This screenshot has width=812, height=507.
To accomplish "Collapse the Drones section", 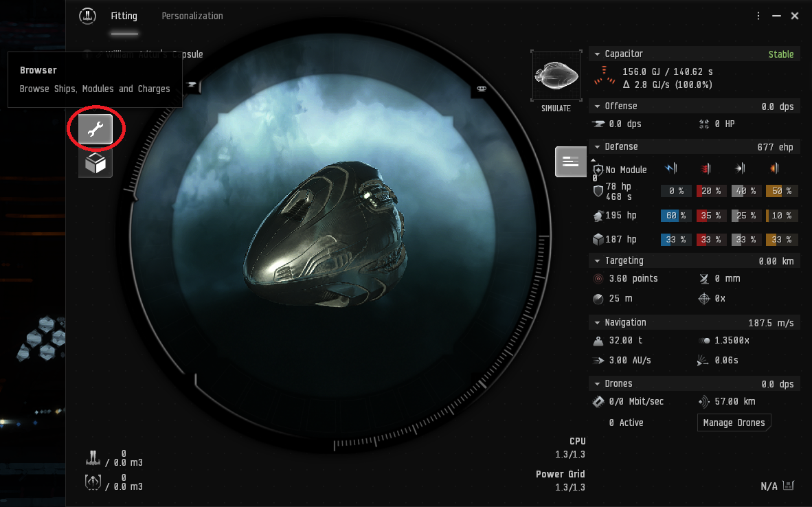I will point(597,384).
